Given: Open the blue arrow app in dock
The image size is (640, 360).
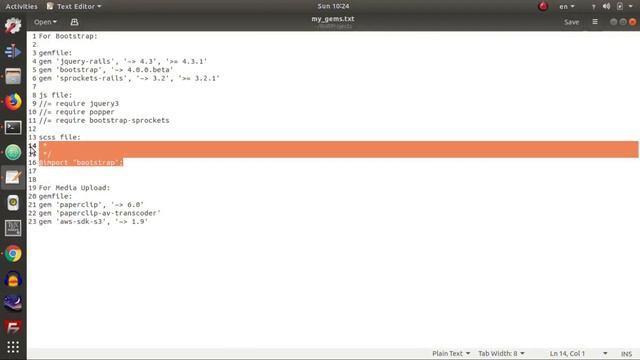Looking at the screenshot, I should click(x=13, y=51).
